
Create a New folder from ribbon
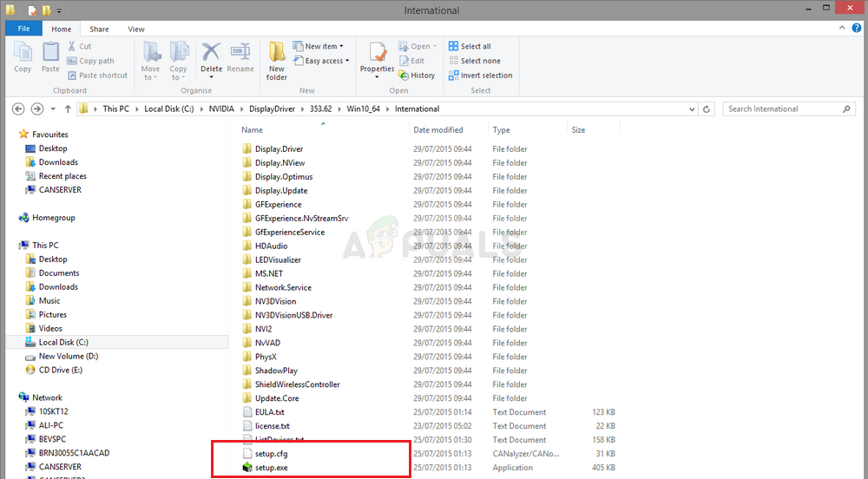pyautogui.click(x=276, y=61)
